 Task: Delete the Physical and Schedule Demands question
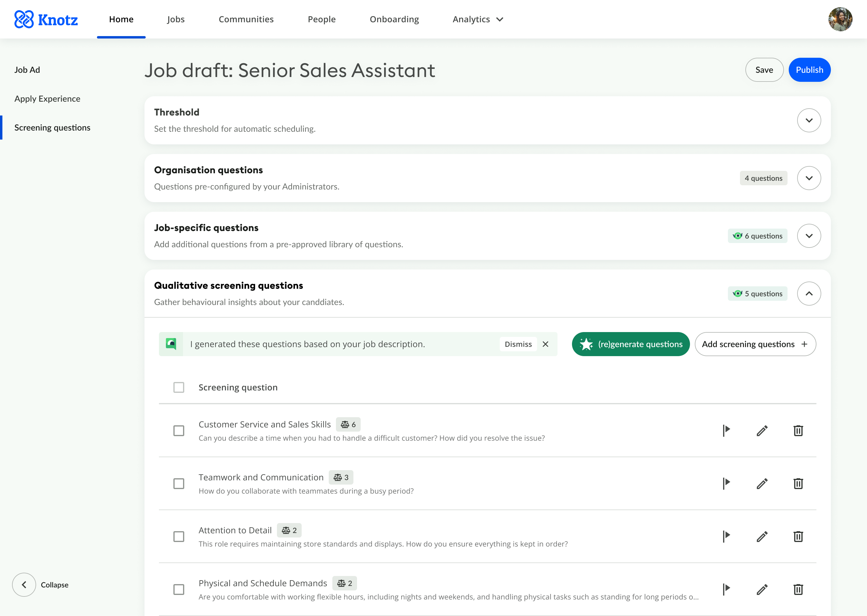tap(798, 590)
